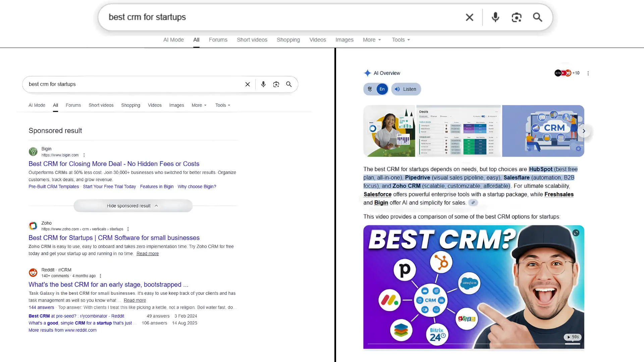Switch AI Overview language to Hindi
Image resolution: width=644 pixels, height=362 pixels.
tap(369, 89)
